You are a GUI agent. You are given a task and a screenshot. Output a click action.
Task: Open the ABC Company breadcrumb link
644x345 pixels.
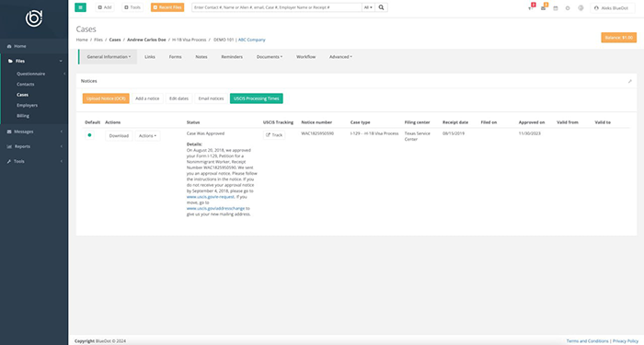click(252, 40)
